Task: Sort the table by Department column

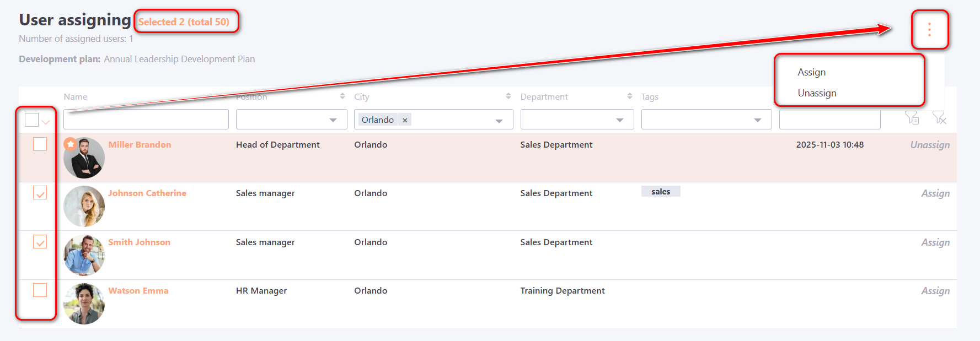Action: click(629, 96)
